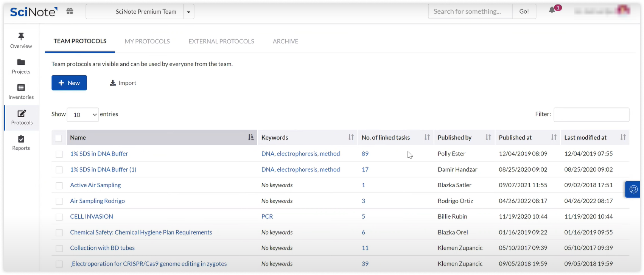Open the Show entries count dropdown
The width and height of the screenshot is (644, 275).
pos(83,115)
